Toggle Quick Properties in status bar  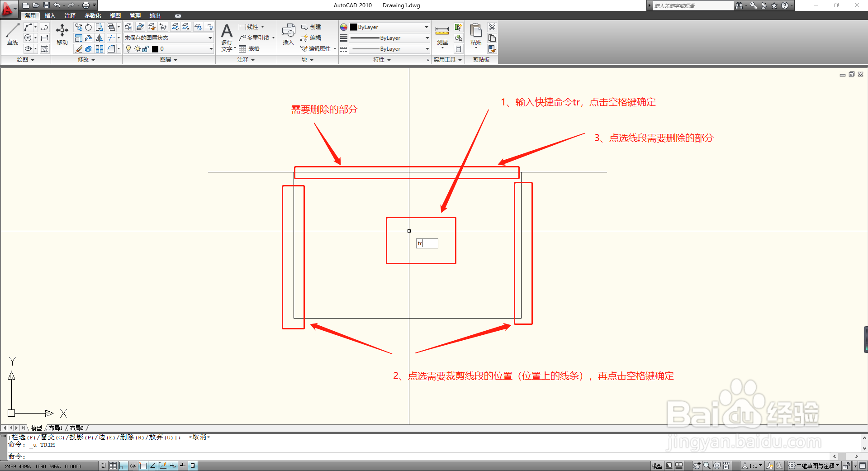coord(193,466)
